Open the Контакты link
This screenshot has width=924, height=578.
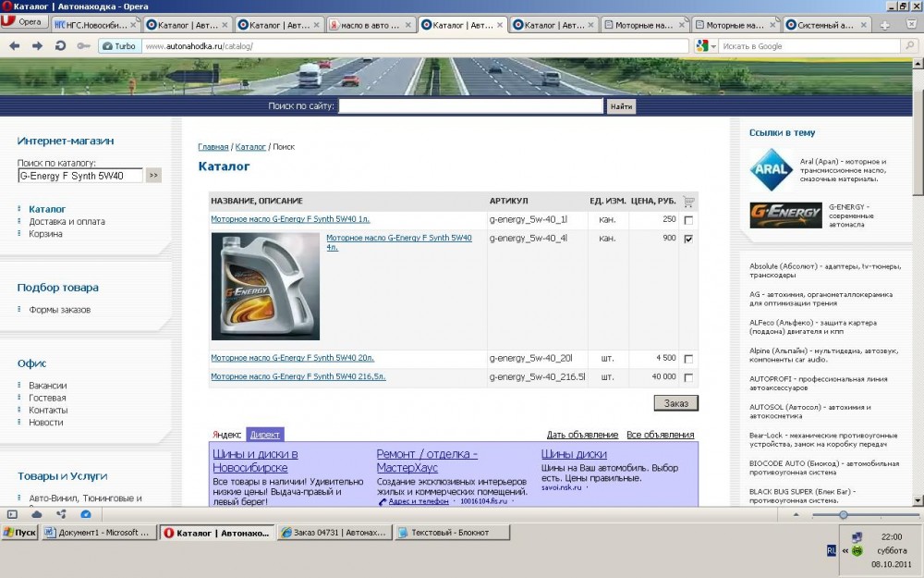click(x=48, y=411)
